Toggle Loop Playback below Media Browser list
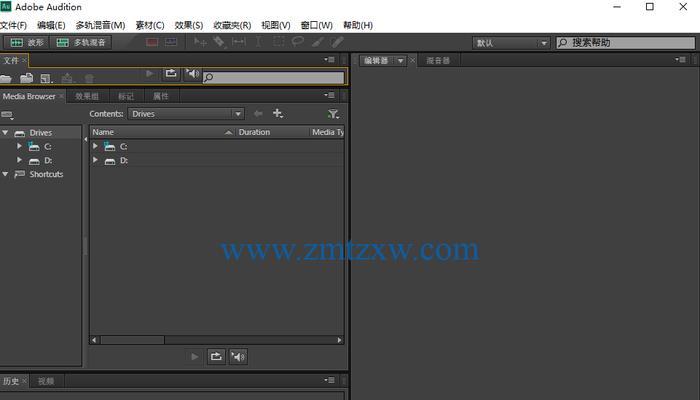700x400 pixels. point(216,357)
